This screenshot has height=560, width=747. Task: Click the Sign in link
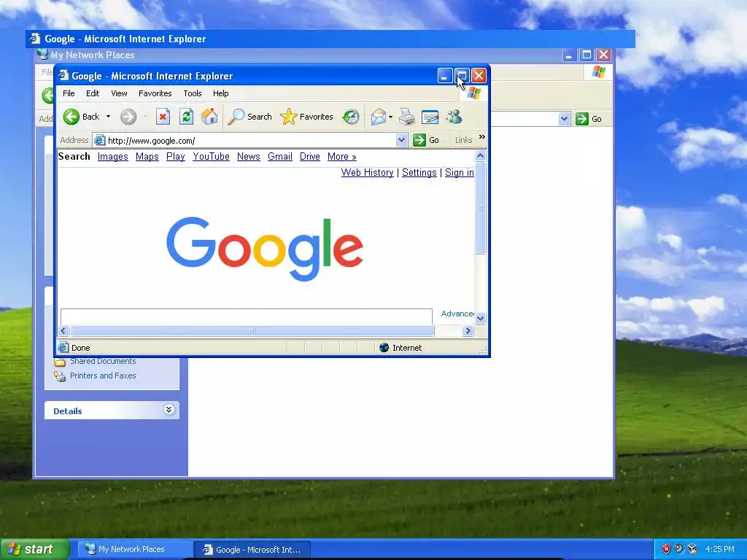click(460, 172)
